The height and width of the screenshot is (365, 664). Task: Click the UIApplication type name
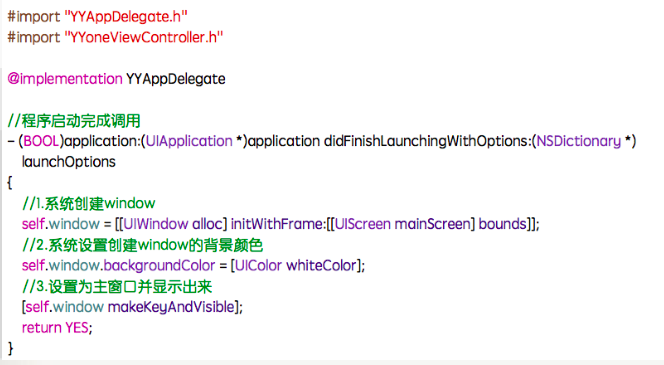(189, 141)
